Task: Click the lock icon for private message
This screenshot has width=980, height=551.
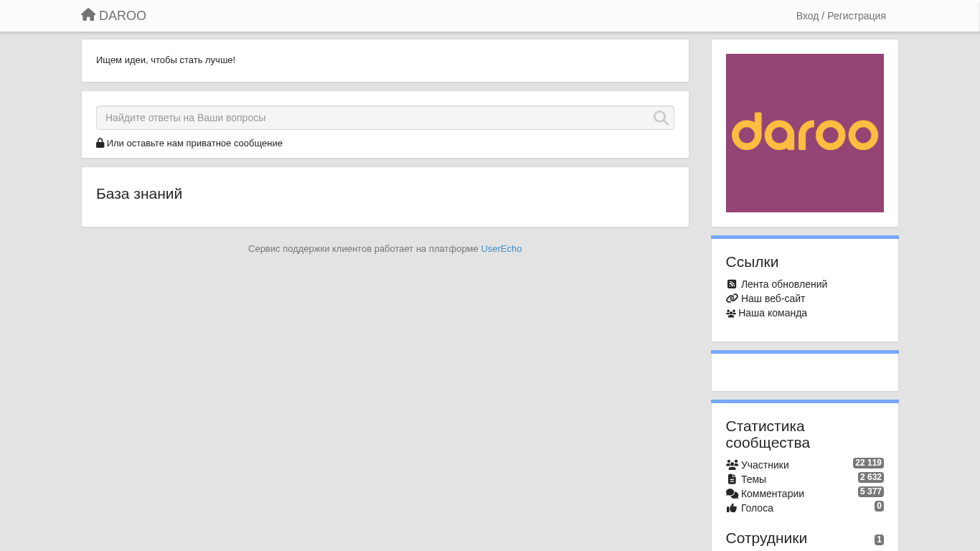Action: (x=100, y=143)
